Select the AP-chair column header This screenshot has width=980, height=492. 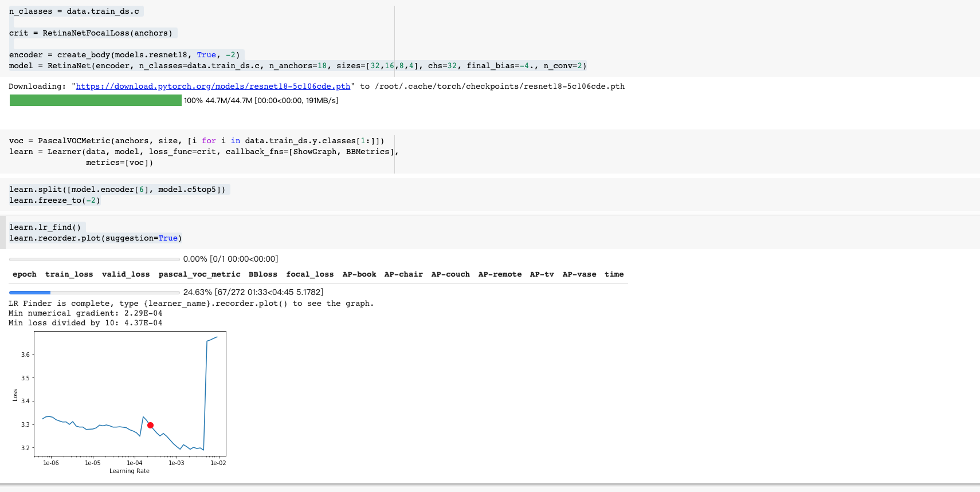[403, 274]
